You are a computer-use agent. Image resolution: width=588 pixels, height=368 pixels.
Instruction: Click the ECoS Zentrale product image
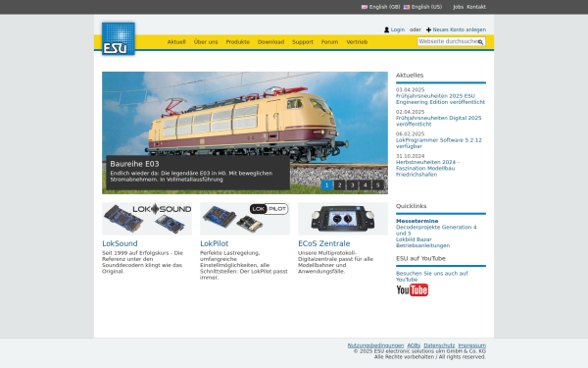tap(343, 219)
